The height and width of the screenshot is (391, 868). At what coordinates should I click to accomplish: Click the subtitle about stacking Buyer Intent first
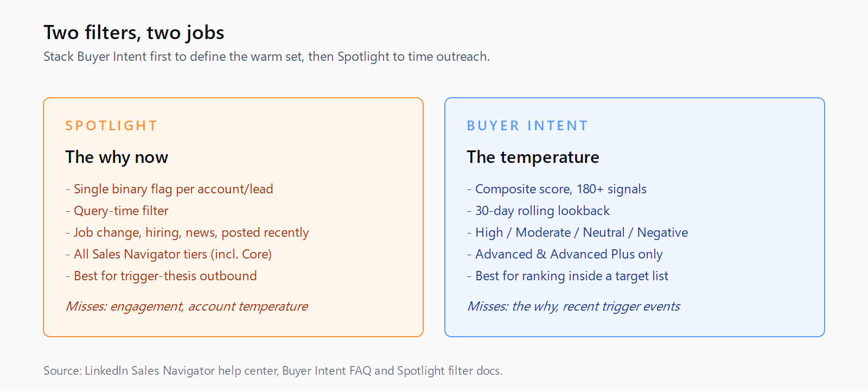[266, 56]
